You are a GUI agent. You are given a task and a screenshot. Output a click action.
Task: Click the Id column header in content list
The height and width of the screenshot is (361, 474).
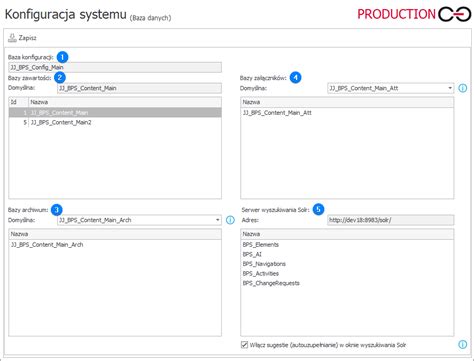click(19, 102)
